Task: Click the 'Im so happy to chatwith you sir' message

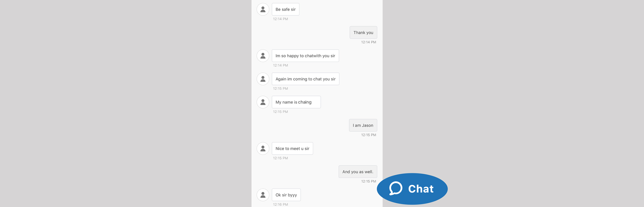Action: tap(305, 56)
